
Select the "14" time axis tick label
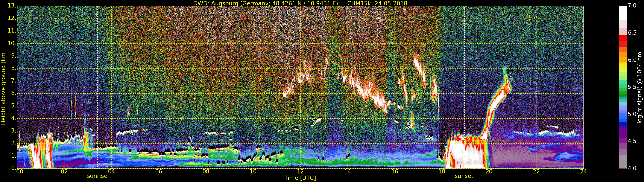348,172
